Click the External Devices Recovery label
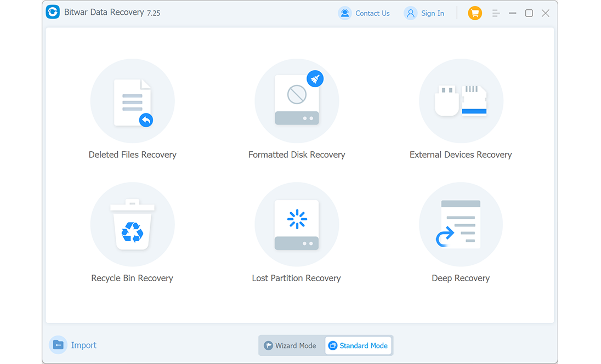The image size is (601, 364). pos(461,155)
